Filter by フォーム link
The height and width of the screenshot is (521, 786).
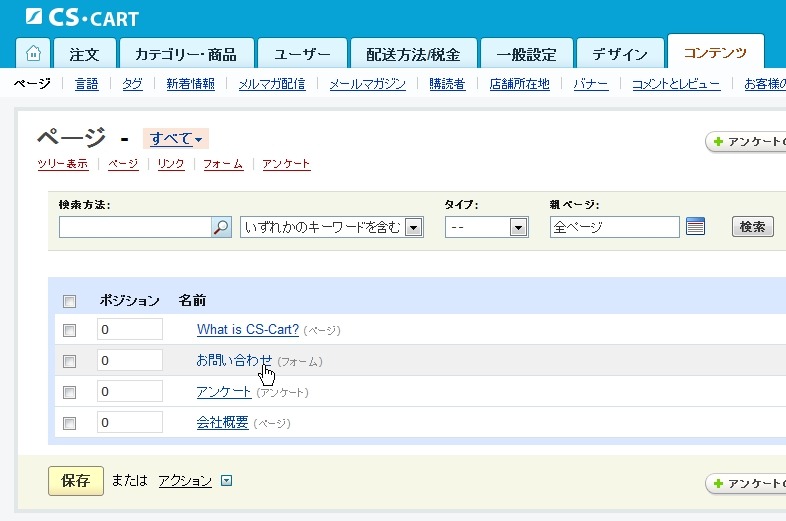[223, 164]
